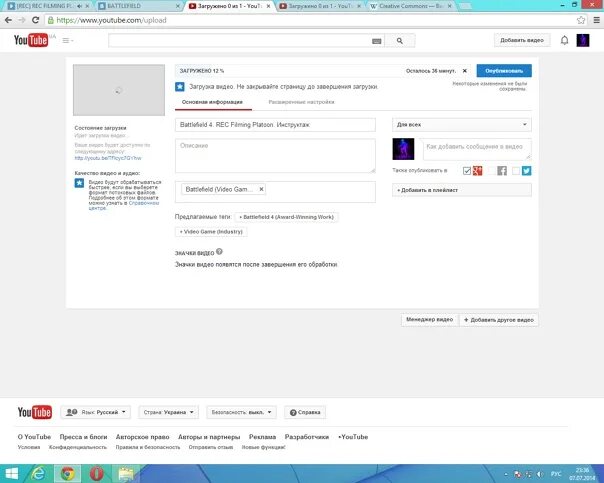Click the Facebook share icon
This screenshot has width=604, height=483.
pyautogui.click(x=502, y=171)
